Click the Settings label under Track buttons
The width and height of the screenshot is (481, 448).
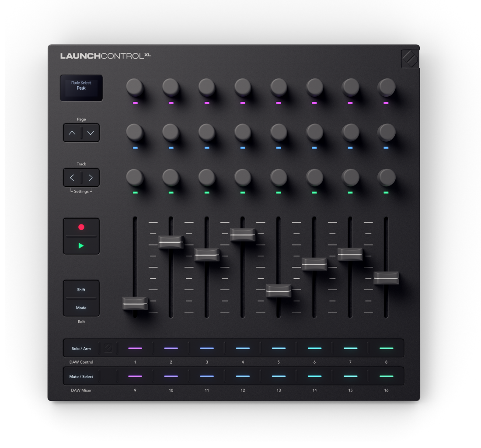[x=81, y=191]
